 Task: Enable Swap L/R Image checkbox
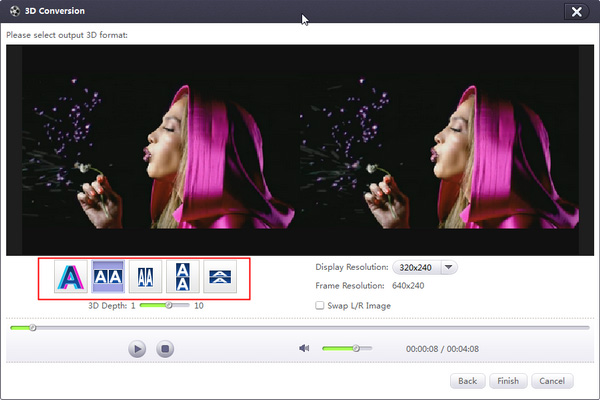point(319,305)
